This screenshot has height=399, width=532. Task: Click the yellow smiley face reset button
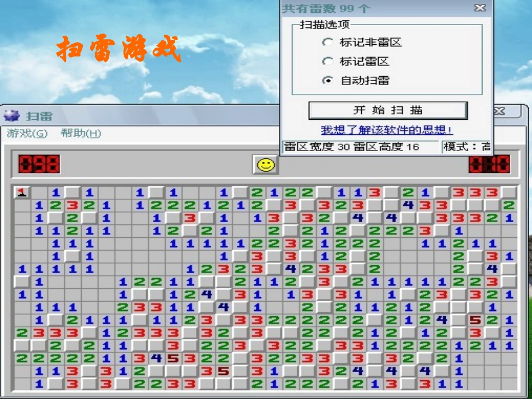pyautogui.click(x=265, y=165)
